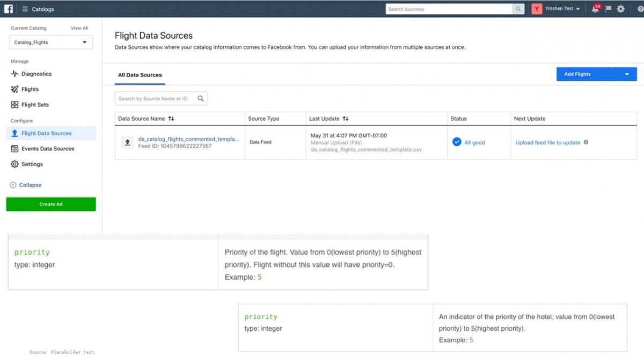This screenshot has height=358, width=644.
Task: Open Events Data Sources in sidebar
Action: pos(48,149)
